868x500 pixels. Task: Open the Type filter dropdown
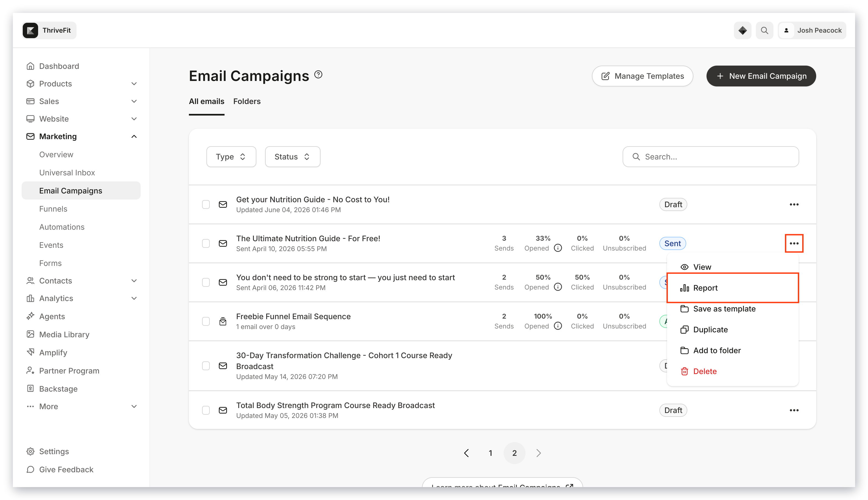[x=231, y=157]
